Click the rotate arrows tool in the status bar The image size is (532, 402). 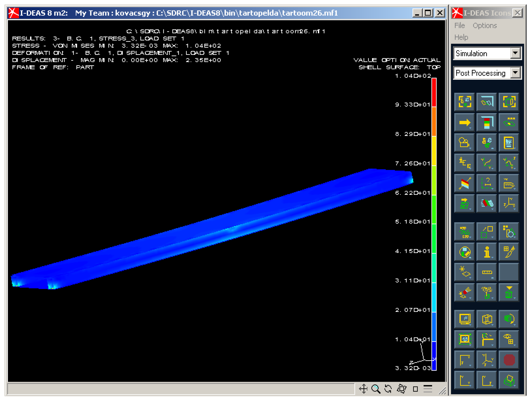point(388,389)
